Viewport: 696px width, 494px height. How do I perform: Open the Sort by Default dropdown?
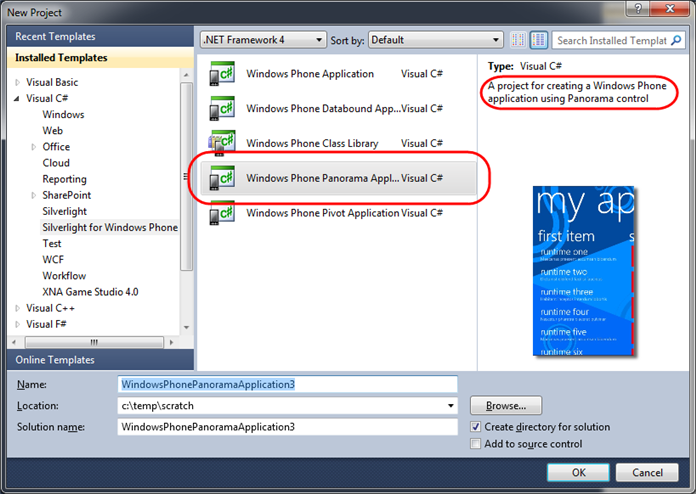click(436, 40)
